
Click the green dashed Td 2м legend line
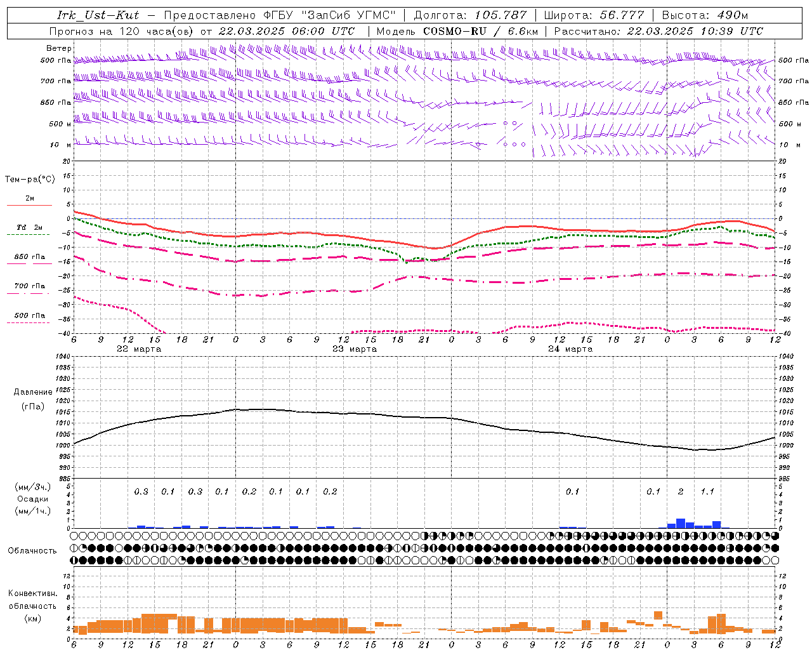click(x=28, y=235)
